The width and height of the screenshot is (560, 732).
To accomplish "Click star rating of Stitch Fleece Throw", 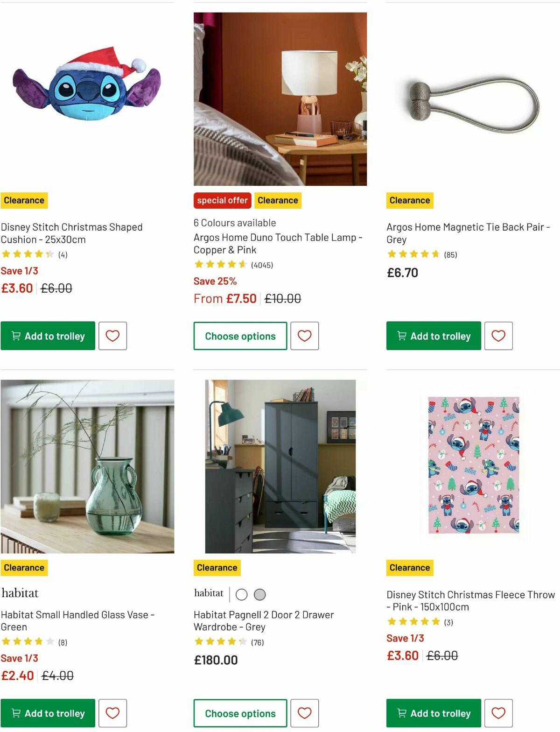I will pos(413,621).
